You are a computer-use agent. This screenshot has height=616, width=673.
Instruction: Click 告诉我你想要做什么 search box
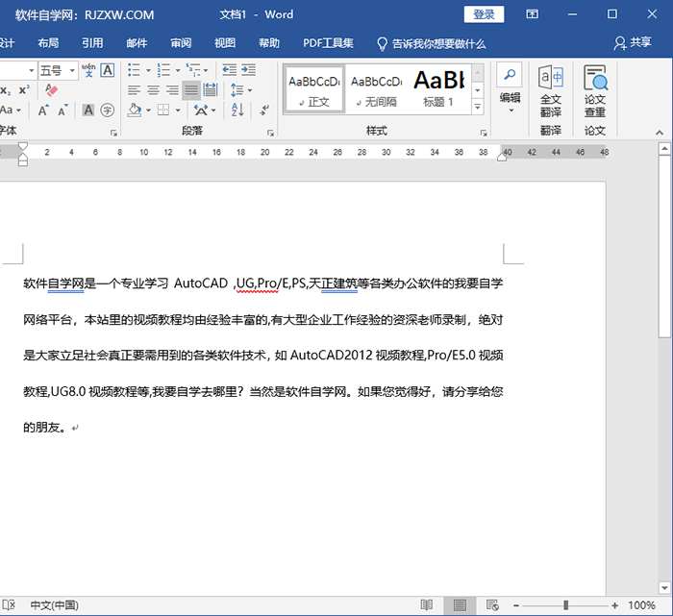pyautogui.click(x=432, y=44)
